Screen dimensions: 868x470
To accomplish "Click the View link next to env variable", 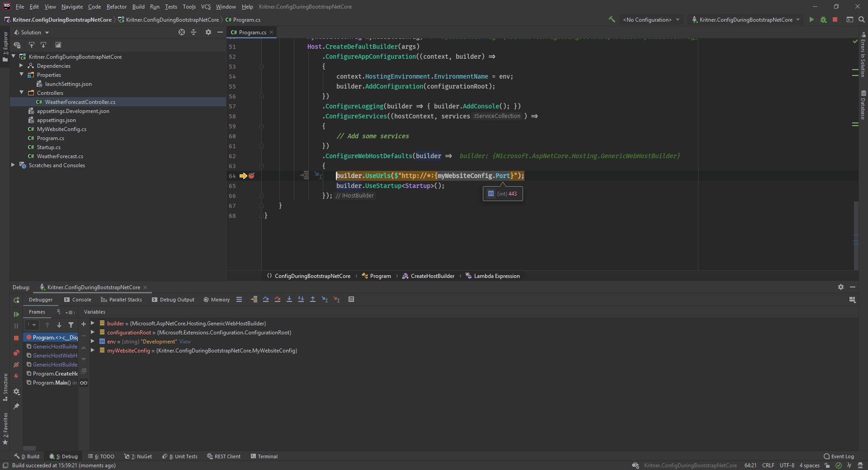I will [x=184, y=341].
